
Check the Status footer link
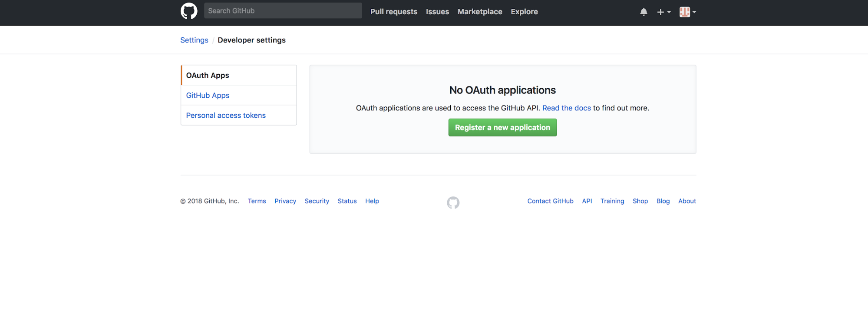(347, 201)
